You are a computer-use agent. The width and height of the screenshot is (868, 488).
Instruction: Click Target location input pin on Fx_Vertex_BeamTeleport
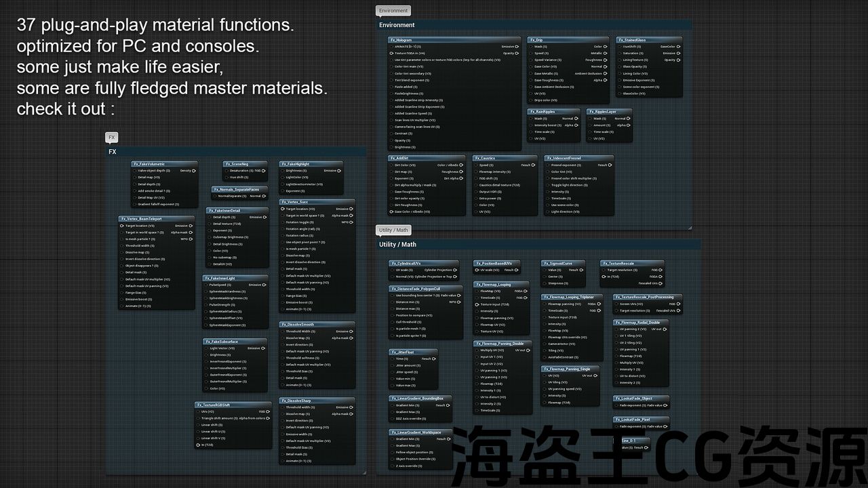(122, 226)
